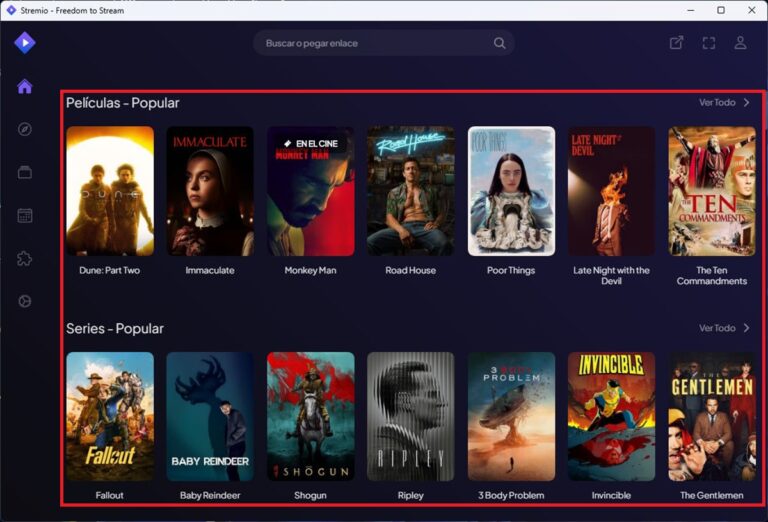
Task: Open the Road House movie poster
Action: (410, 191)
